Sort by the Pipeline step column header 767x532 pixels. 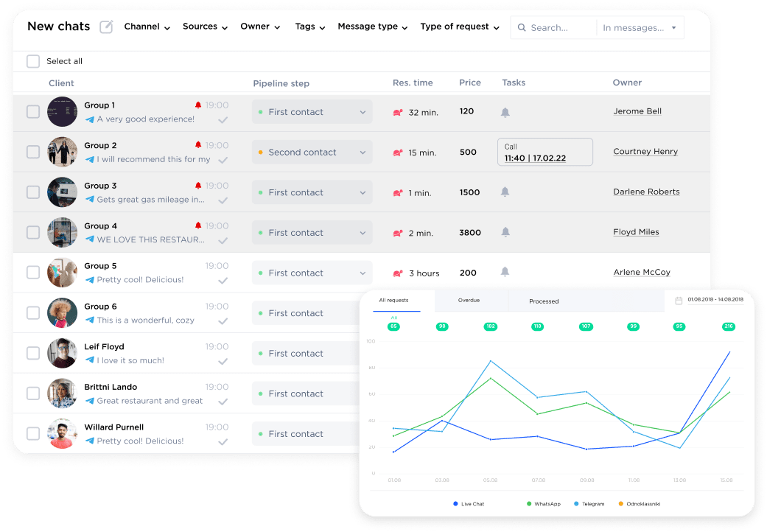click(x=281, y=83)
